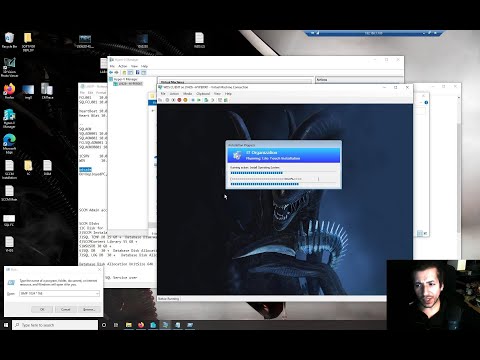Click the Revert icon in VM toolbar

[x=213, y=100]
